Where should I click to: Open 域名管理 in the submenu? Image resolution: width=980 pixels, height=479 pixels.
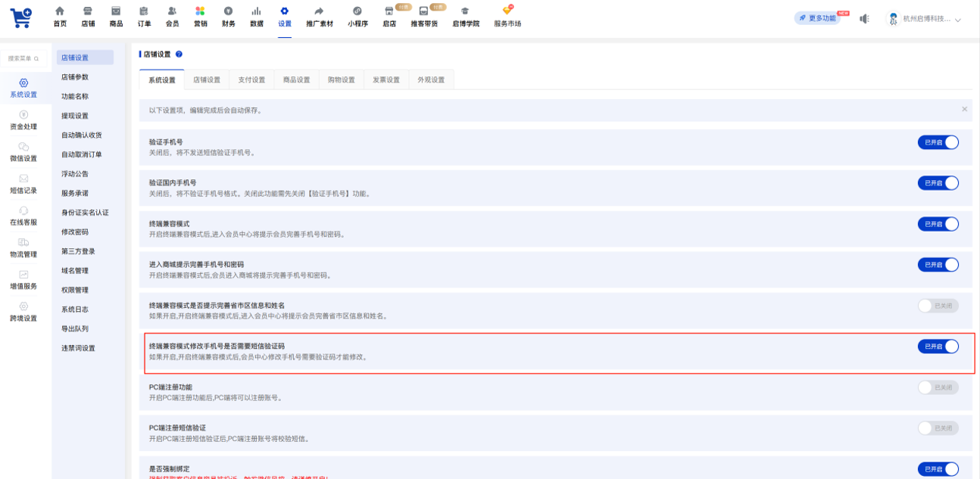tap(75, 271)
